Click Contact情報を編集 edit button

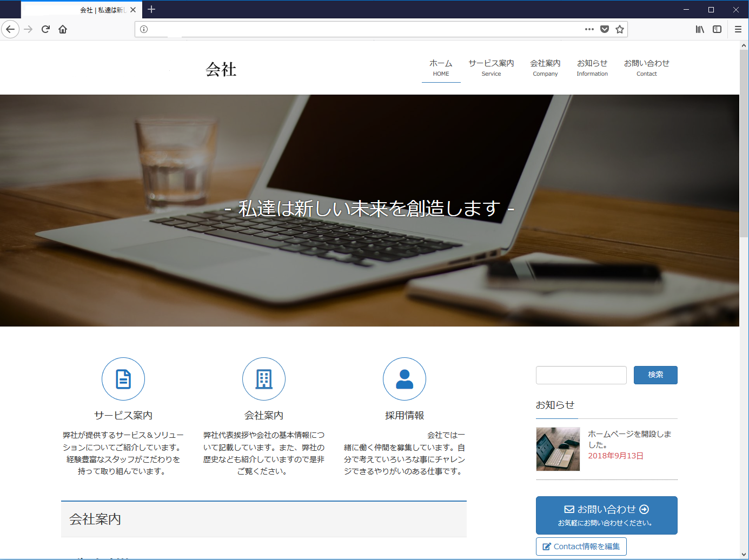581,546
